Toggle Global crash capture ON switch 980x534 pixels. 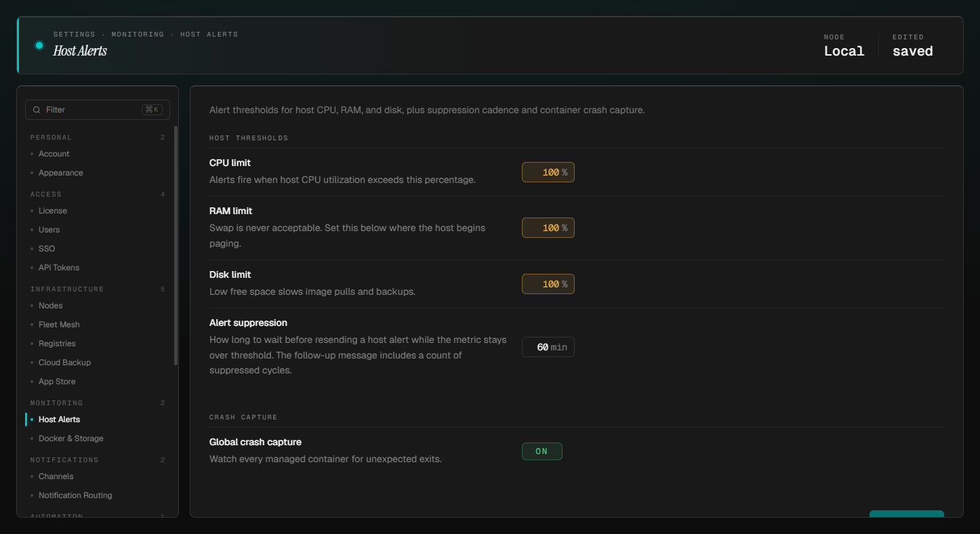tap(542, 451)
